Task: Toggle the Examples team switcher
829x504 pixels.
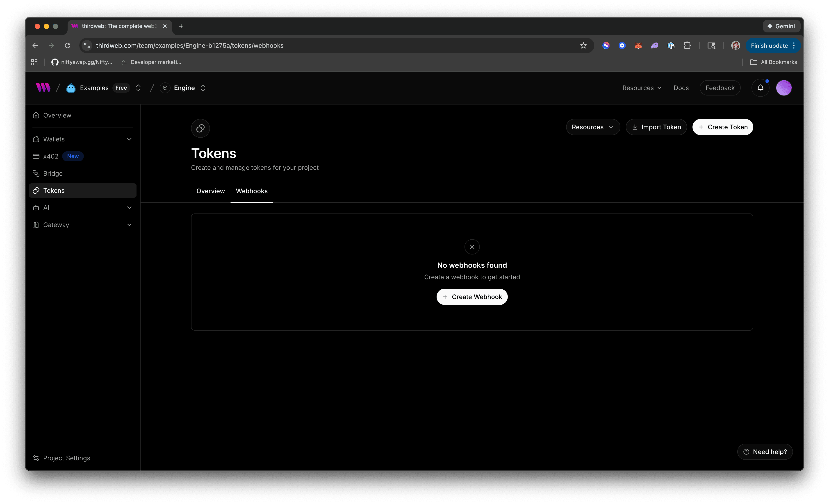Action: [138, 87]
